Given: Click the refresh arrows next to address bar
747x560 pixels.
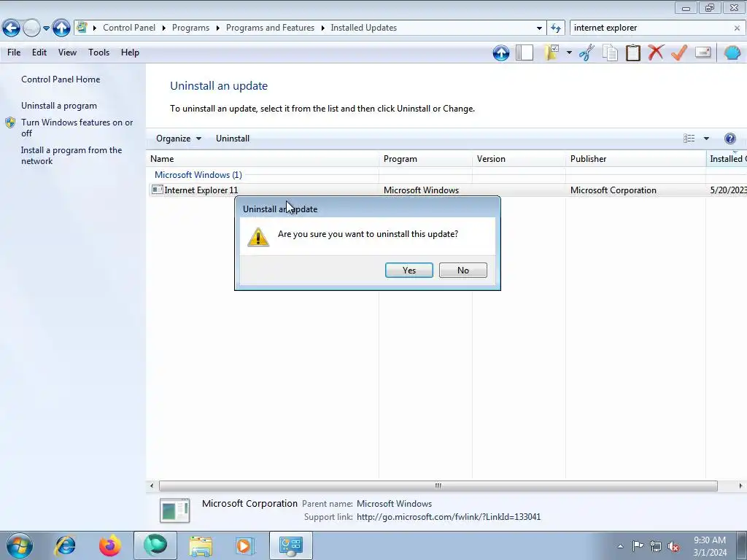Looking at the screenshot, I should 556,28.
